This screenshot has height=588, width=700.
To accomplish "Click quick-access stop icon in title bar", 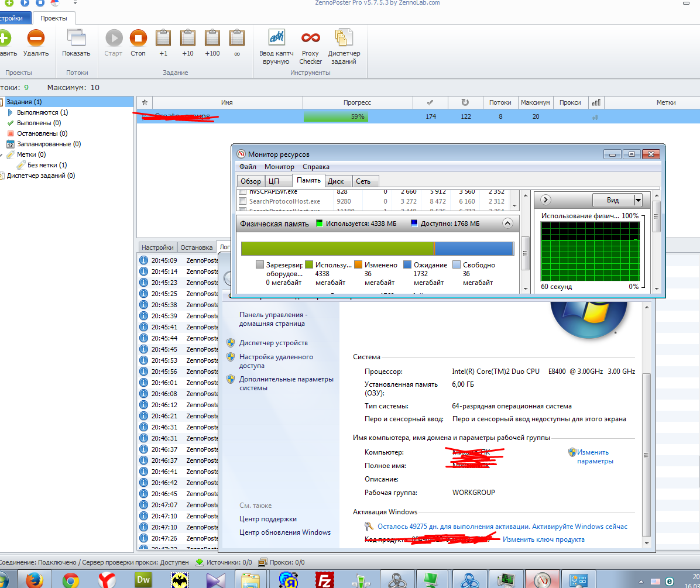I will pyautogui.click(x=40, y=3).
